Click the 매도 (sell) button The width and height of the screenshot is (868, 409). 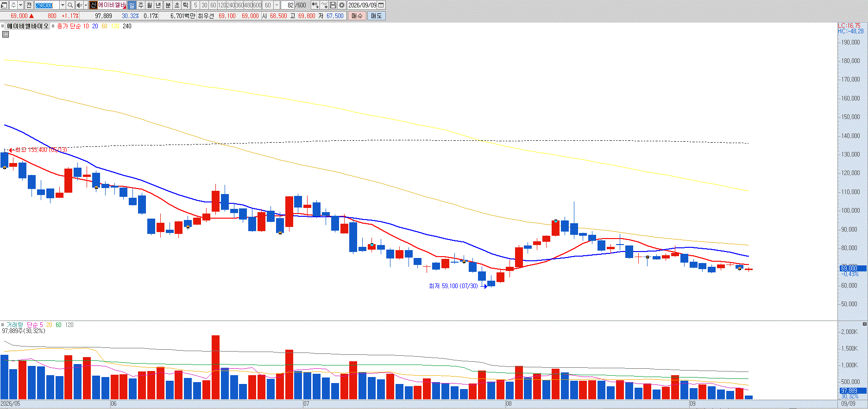[x=376, y=16]
